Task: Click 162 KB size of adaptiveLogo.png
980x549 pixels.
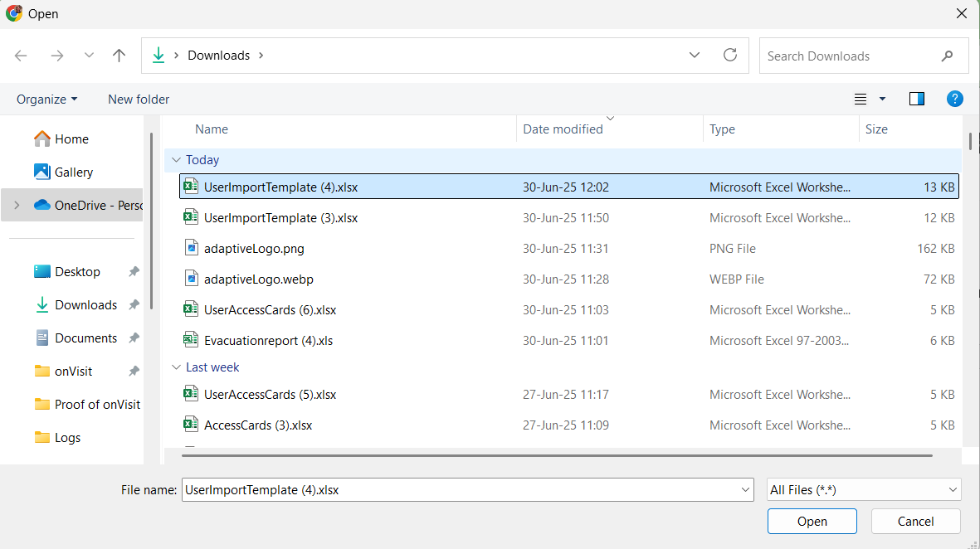Action: (936, 248)
